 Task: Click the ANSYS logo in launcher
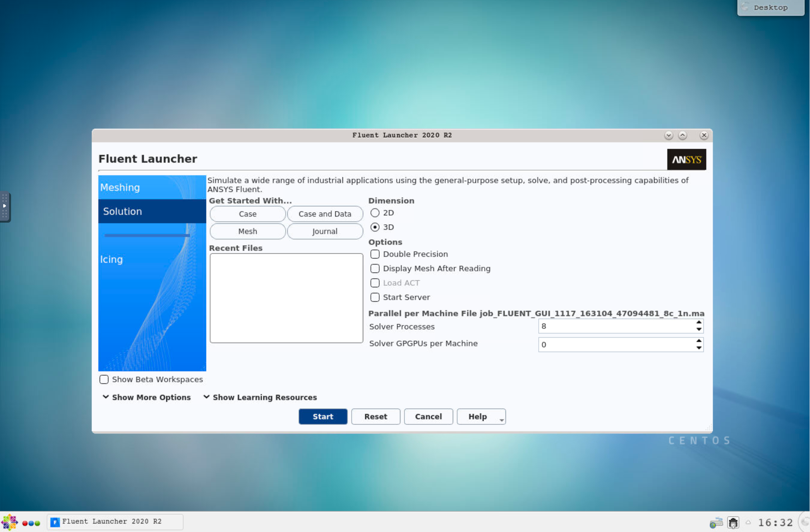(686, 159)
